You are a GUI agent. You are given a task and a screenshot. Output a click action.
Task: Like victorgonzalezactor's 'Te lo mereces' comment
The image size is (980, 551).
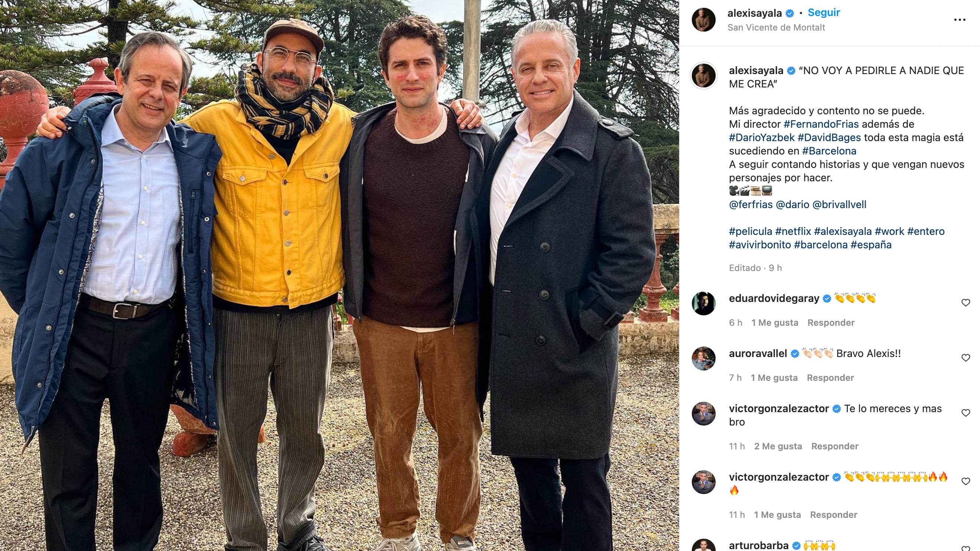click(965, 413)
